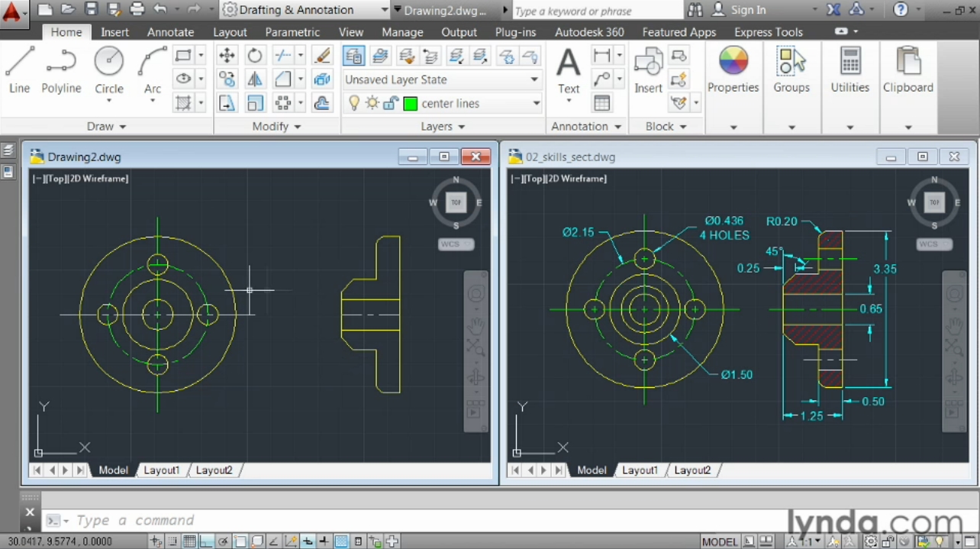Toggle freeze sun icon for center lines layer
The width and height of the screenshot is (980, 549).
click(372, 103)
